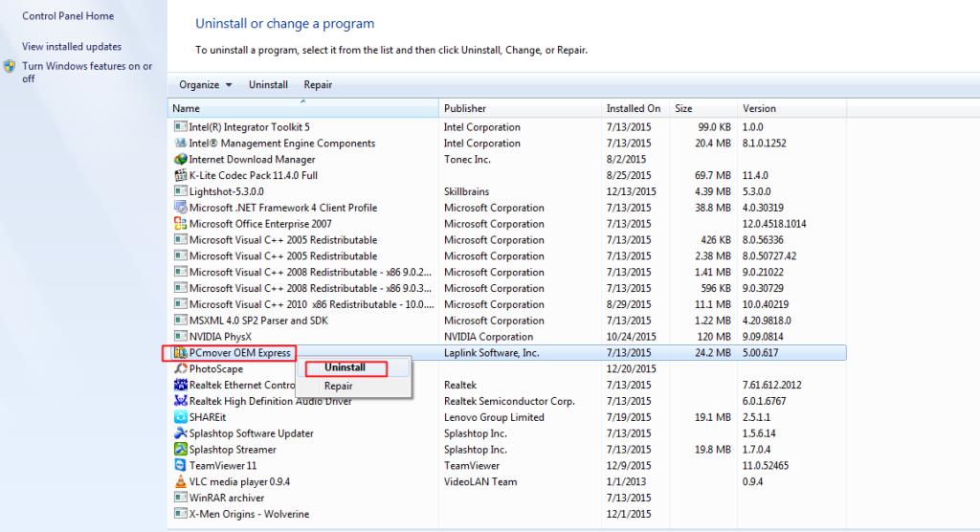Select the WinRAR archiver icon
This screenshot has height=532, width=980.
tap(181, 498)
